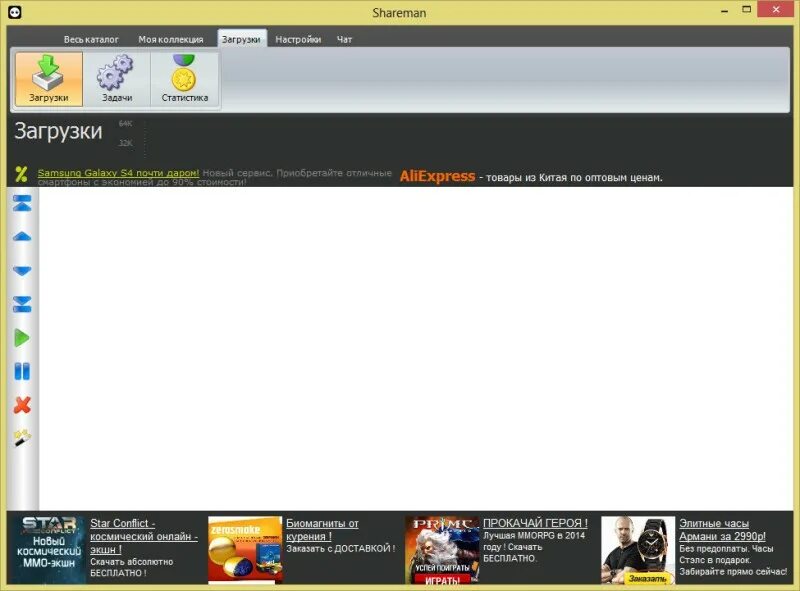
Task: Move download to top of queue
Action: point(22,203)
